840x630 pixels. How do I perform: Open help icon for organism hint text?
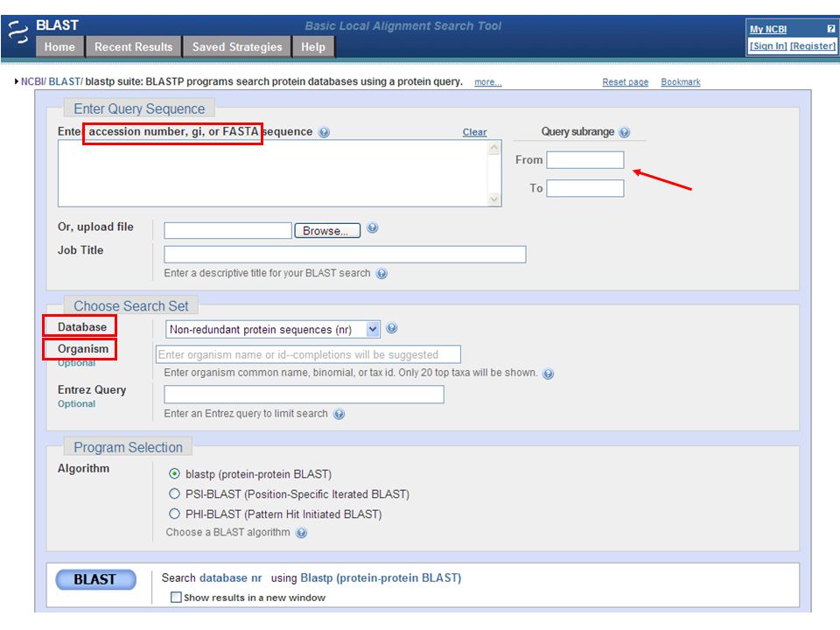point(548,374)
